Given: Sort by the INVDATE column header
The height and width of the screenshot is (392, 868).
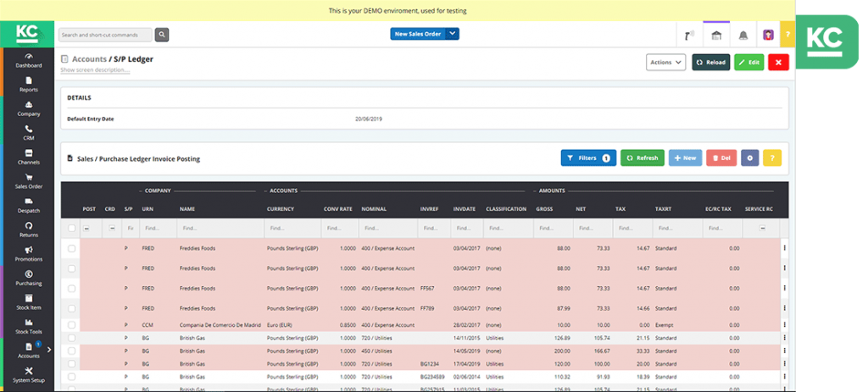Looking at the screenshot, I should pyautogui.click(x=464, y=209).
